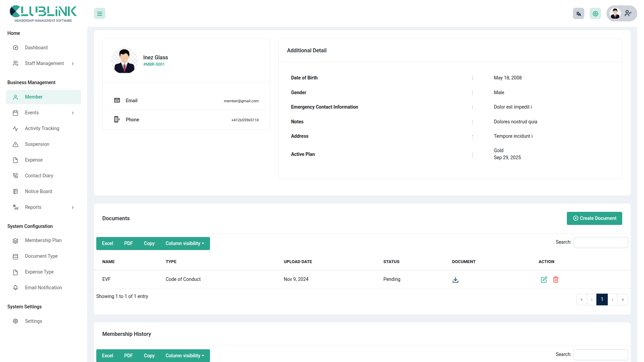
Task: Open the user profile avatar menu
Action: (615, 13)
